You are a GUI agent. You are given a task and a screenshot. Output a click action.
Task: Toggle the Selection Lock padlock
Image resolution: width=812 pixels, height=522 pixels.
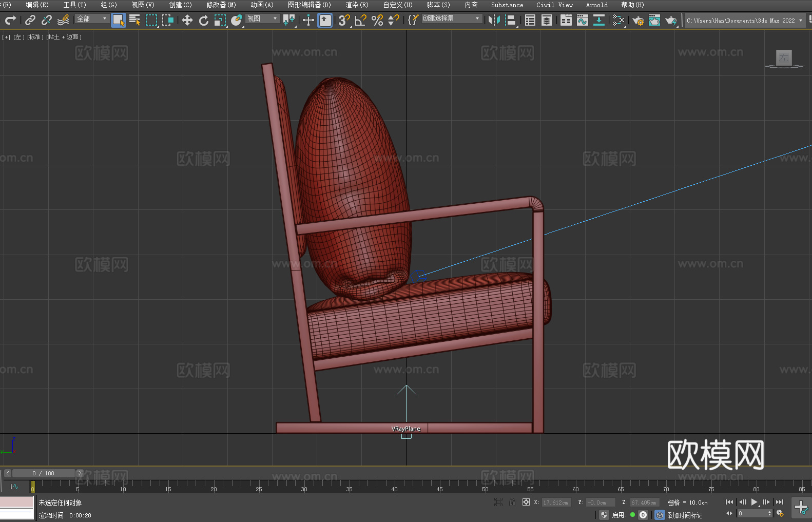coord(512,502)
